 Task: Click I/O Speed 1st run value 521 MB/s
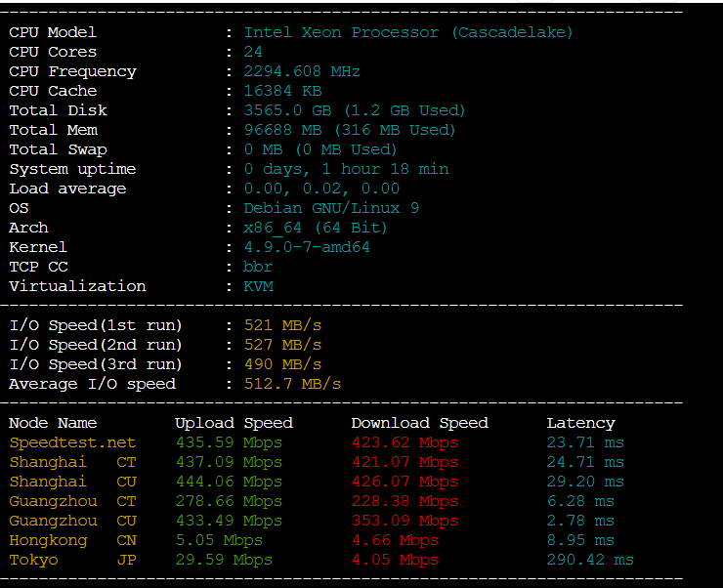pyautogui.click(x=282, y=325)
